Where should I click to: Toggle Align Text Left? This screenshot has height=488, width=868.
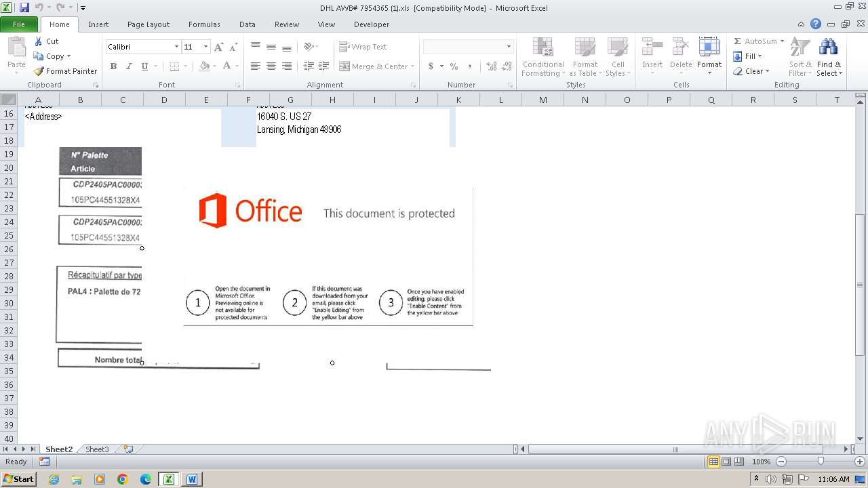(x=256, y=66)
